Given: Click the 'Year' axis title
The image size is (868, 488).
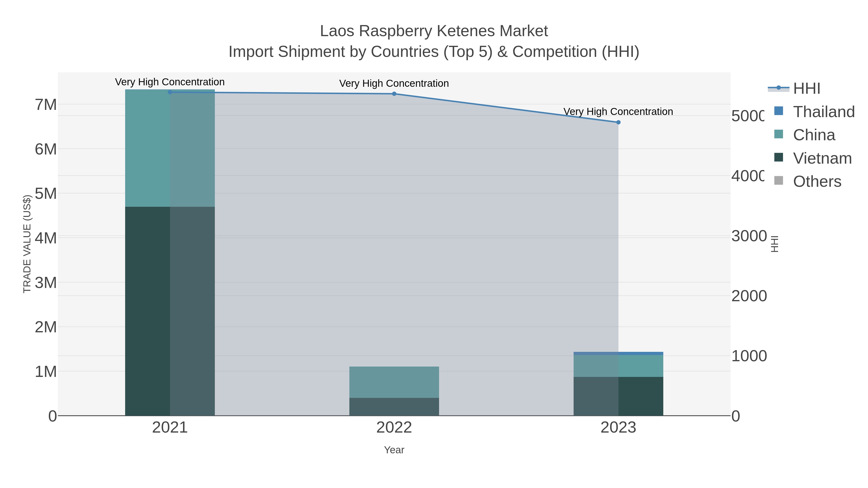Looking at the screenshot, I should pyautogui.click(x=394, y=450).
